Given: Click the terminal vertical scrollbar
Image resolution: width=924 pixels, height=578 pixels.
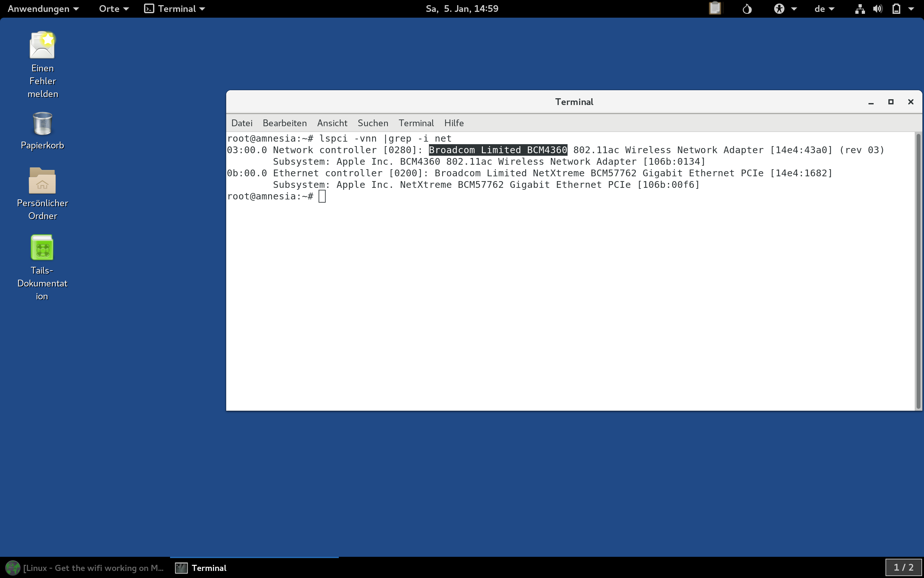Looking at the screenshot, I should point(918,271).
